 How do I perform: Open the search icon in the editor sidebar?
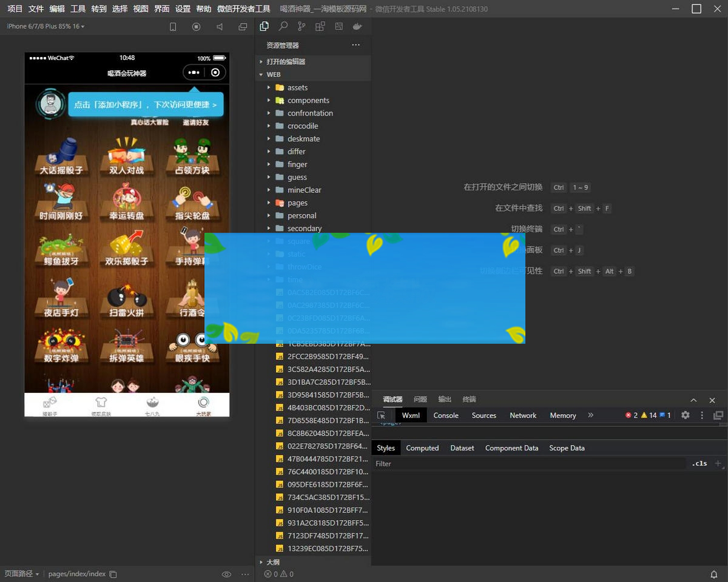(283, 27)
